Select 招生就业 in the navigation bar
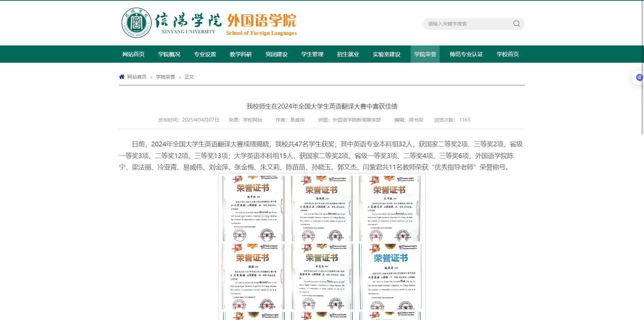This screenshot has height=320, width=644. click(x=348, y=54)
